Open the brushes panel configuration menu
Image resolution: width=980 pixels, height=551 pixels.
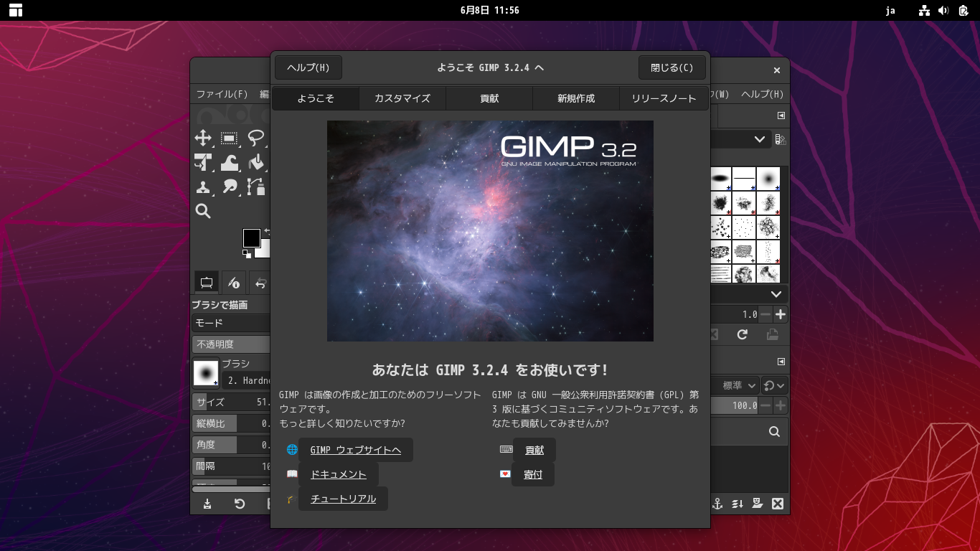(x=781, y=116)
